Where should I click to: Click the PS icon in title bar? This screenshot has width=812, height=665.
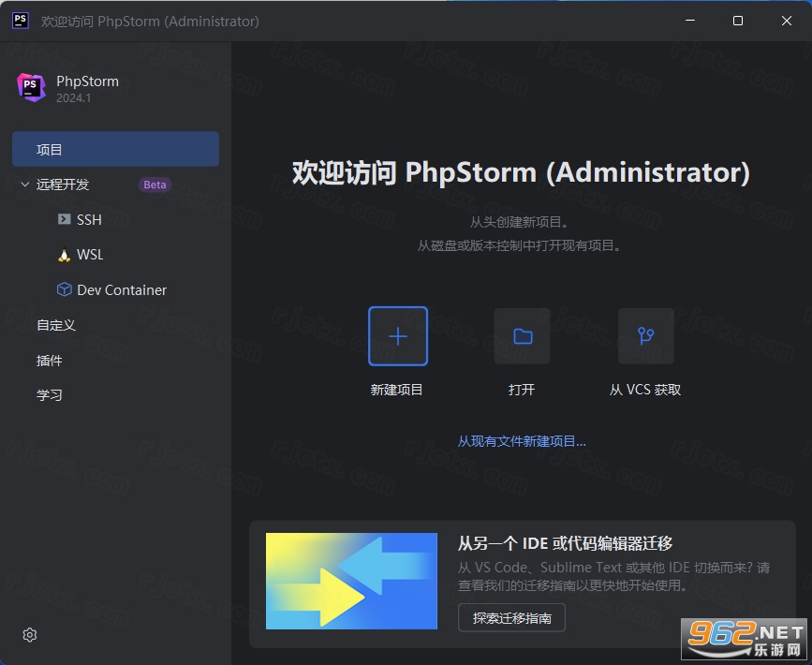click(x=21, y=21)
